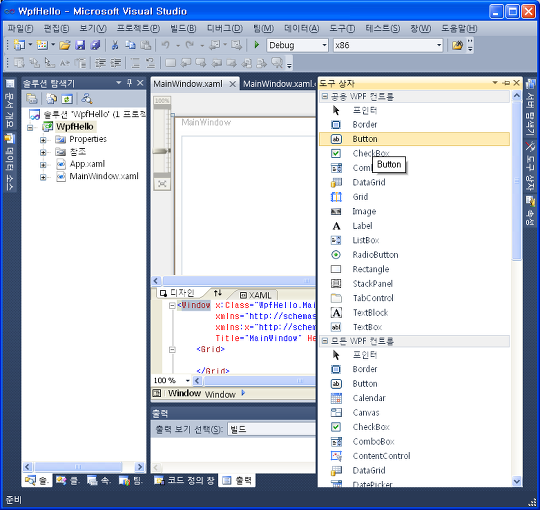The width and height of the screenshot is (540, 510).
Task: Open the 파일(F) menu
Action: pos(20,29)
